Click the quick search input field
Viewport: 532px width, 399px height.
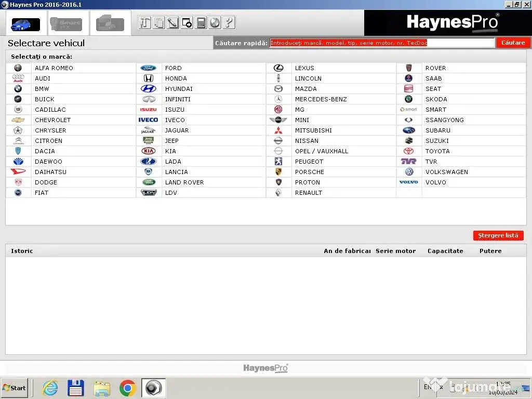[382, 43]
